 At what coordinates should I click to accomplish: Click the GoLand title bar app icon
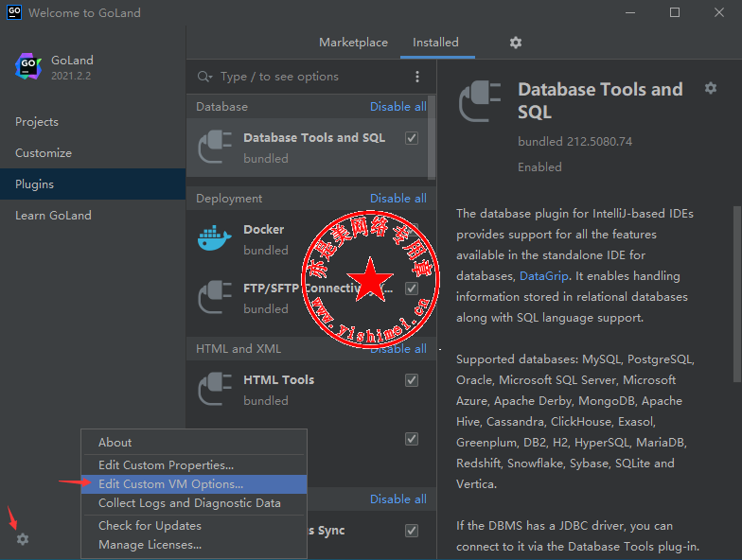14,12
